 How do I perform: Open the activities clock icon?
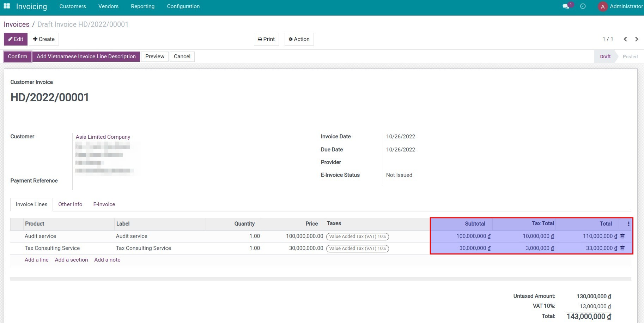coord(583,6)
